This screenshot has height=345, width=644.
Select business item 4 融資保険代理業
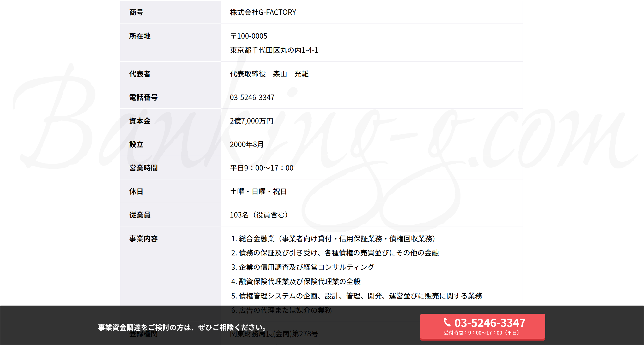[296, 282]
